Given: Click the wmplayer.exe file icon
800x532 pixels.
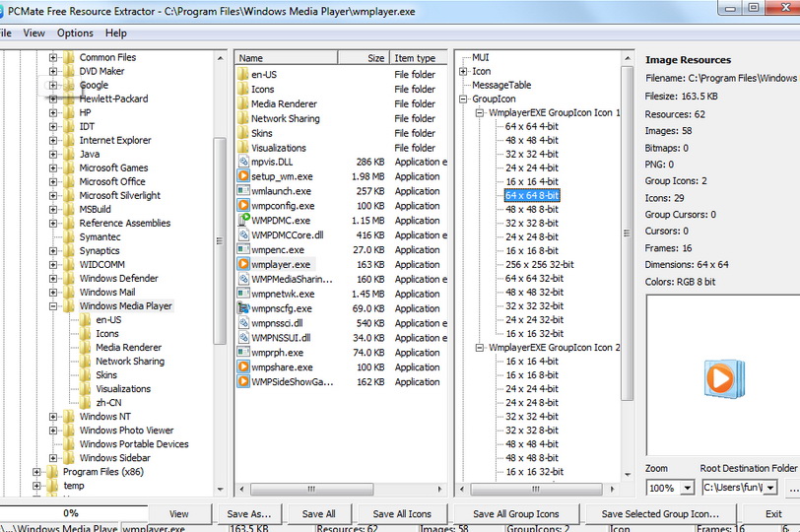Looking at the screenshot, I should (243, 264).
